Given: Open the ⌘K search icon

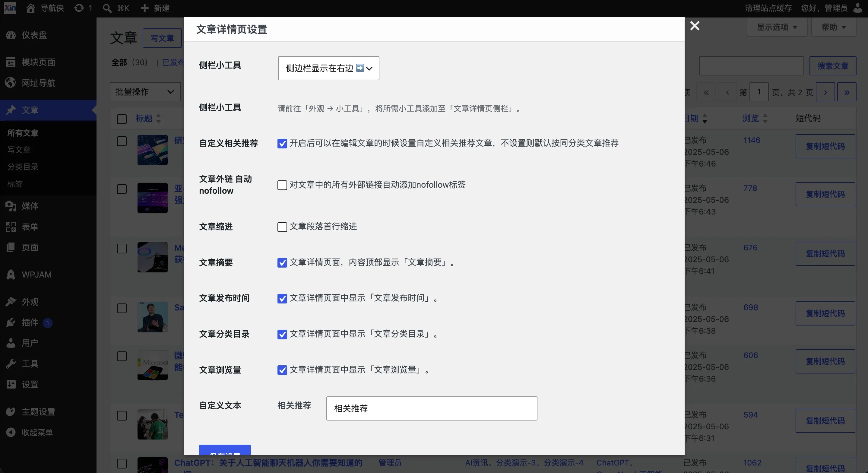Looking at the screenshot, I should 107,8.
